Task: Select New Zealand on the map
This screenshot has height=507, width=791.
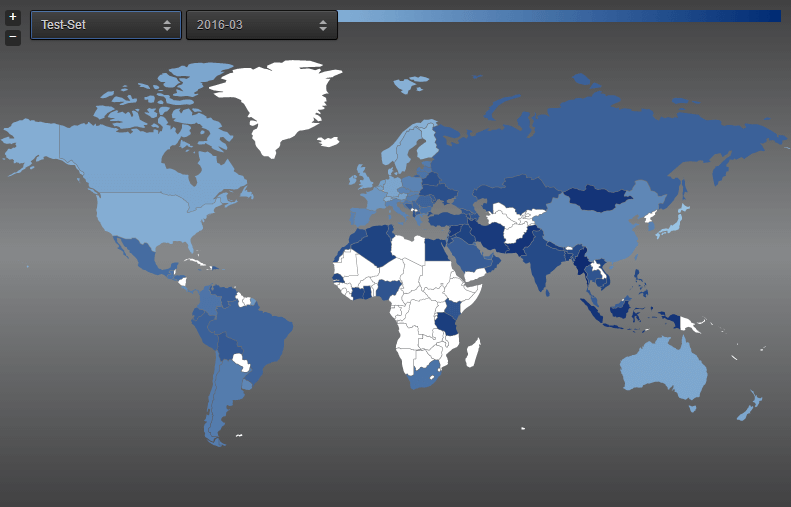Action: click(x=750, y=407)
